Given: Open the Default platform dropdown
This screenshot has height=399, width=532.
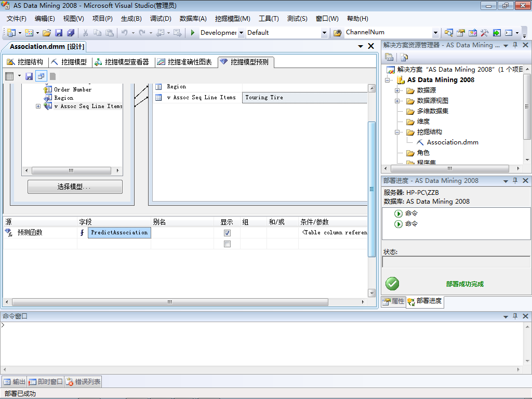Looking at the screenshot, I should 324,33.
